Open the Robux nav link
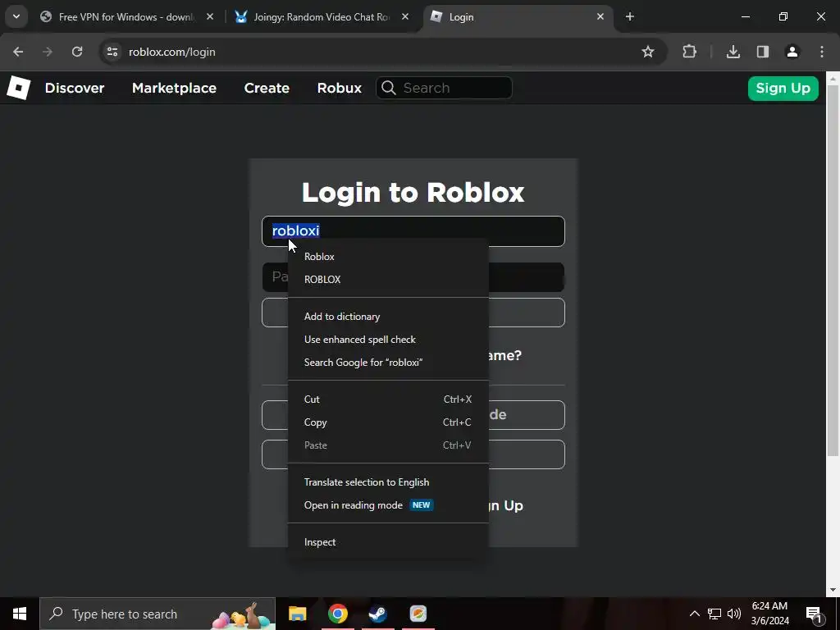The height and width of the screenshot is (630, 840). tap(339, 88)
